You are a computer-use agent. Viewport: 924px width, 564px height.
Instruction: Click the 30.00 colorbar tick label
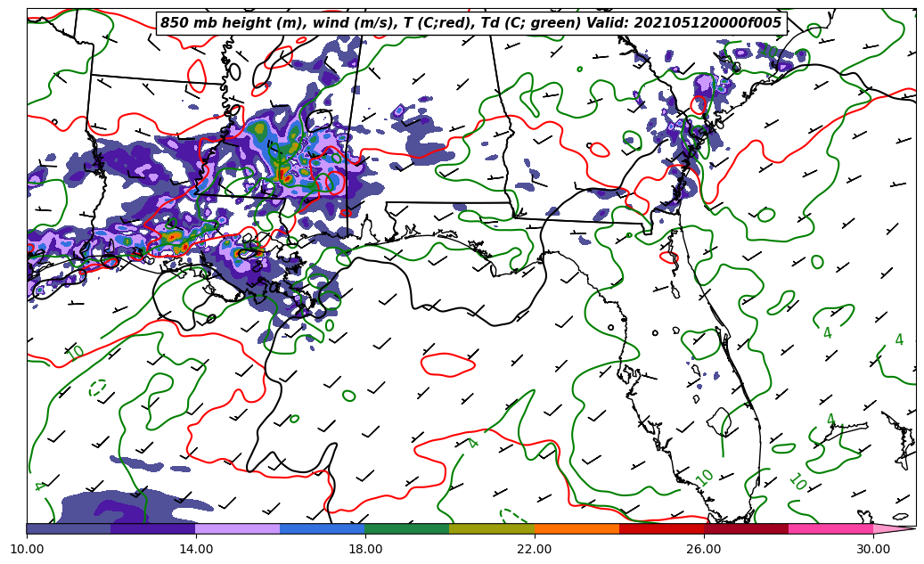coord(873,549)
